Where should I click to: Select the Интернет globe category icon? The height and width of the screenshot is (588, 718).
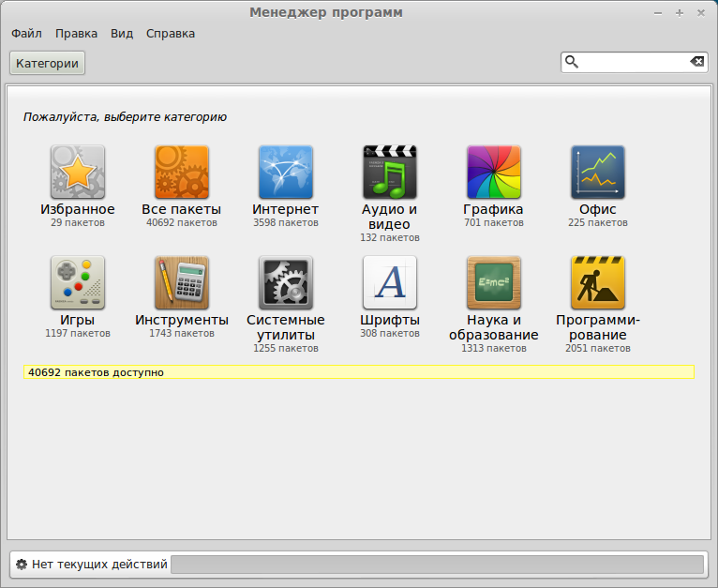click(x=286, y=173)
